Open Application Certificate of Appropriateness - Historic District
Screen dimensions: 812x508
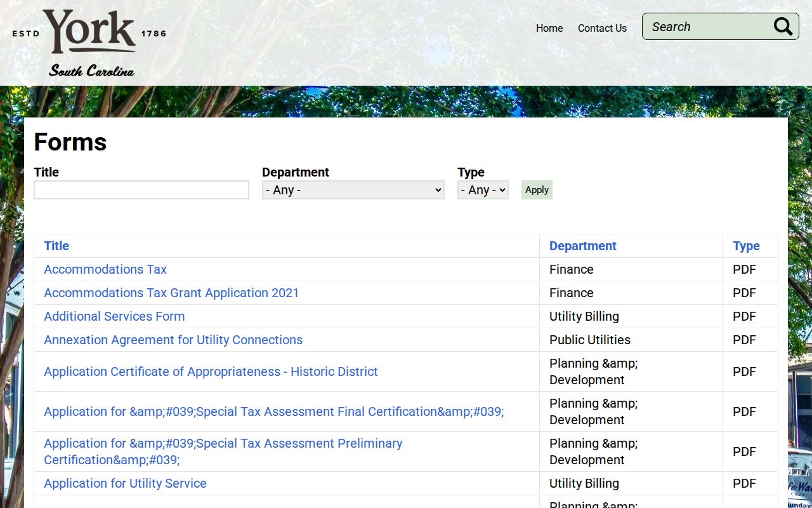211,371
